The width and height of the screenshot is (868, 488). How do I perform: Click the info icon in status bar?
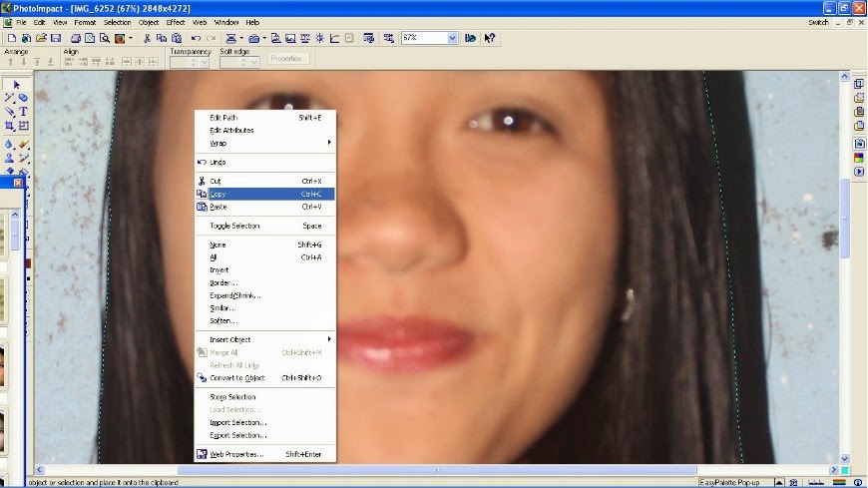(858, 482)
